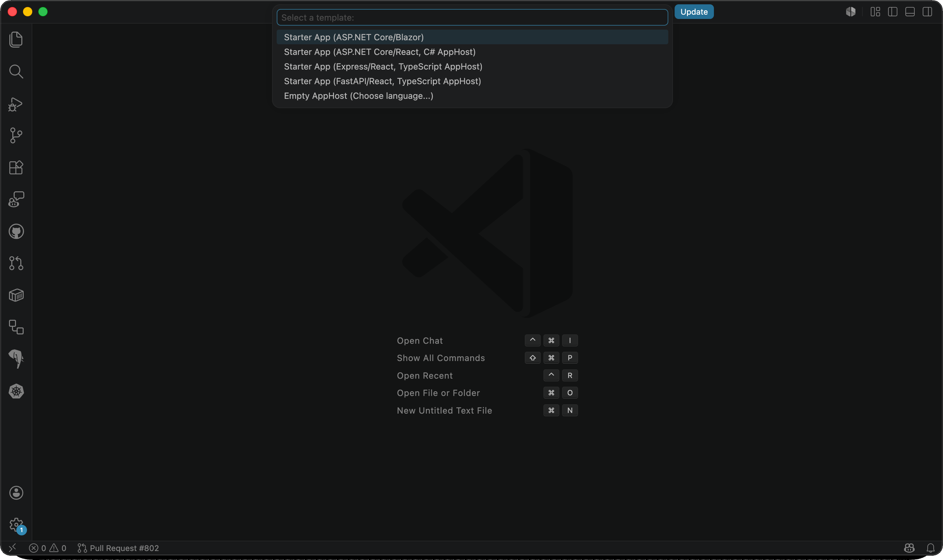This screenshot has height=560, width=943.
Task: Open the Explorer view in activity bar
Action: [16, 39]
